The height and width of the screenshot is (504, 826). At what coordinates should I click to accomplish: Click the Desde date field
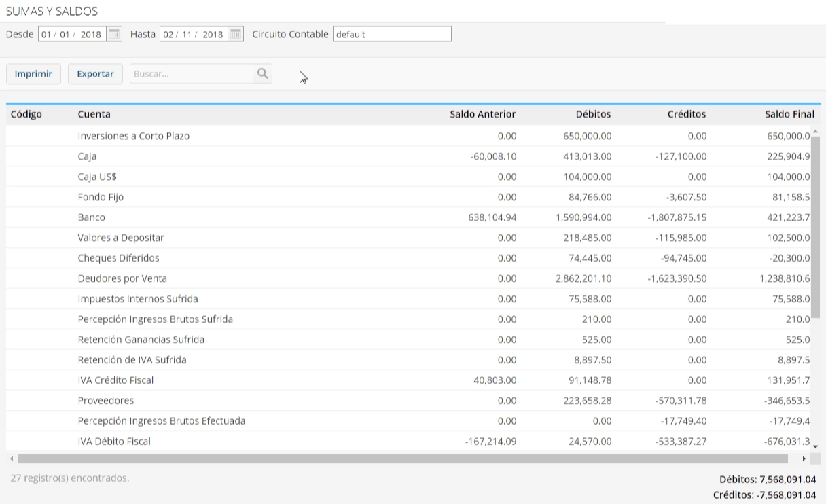point(71,34)
